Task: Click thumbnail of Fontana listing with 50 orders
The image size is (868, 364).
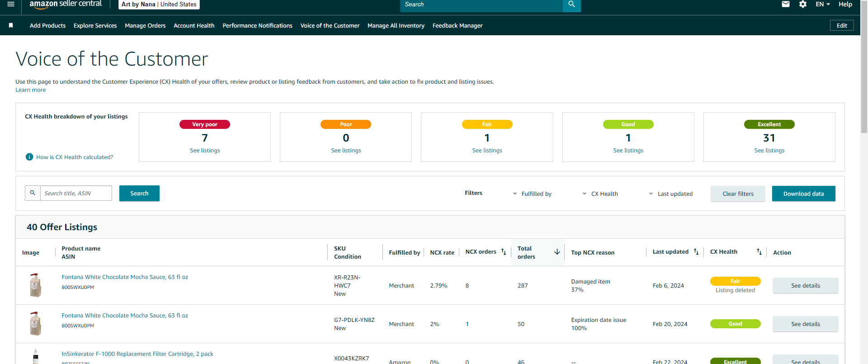Action: click(35, 323)
